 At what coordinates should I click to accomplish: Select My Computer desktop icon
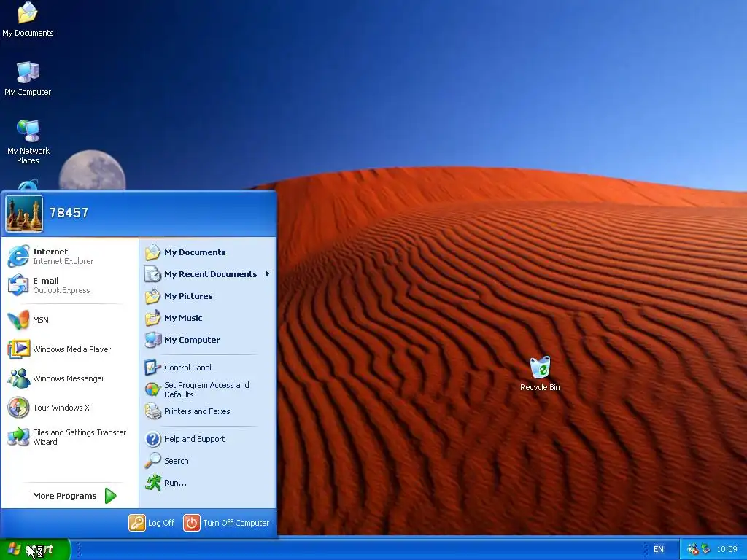(28, 79)
